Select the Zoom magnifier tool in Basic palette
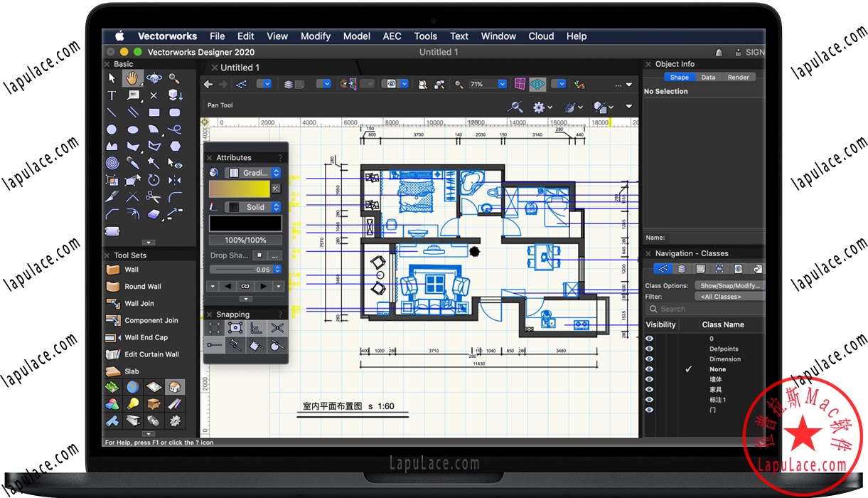868x498 pixels. [x=174, y=78]
